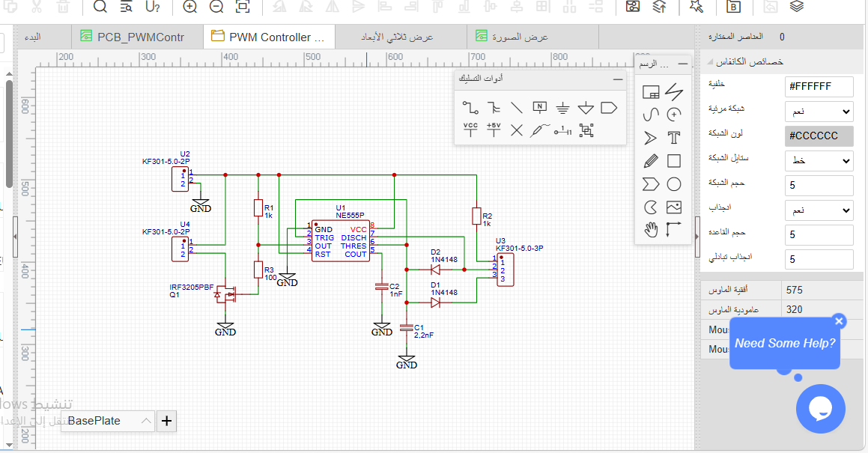
Task: Select the Wire tool in wiring tools
Action: coord(470,107)
